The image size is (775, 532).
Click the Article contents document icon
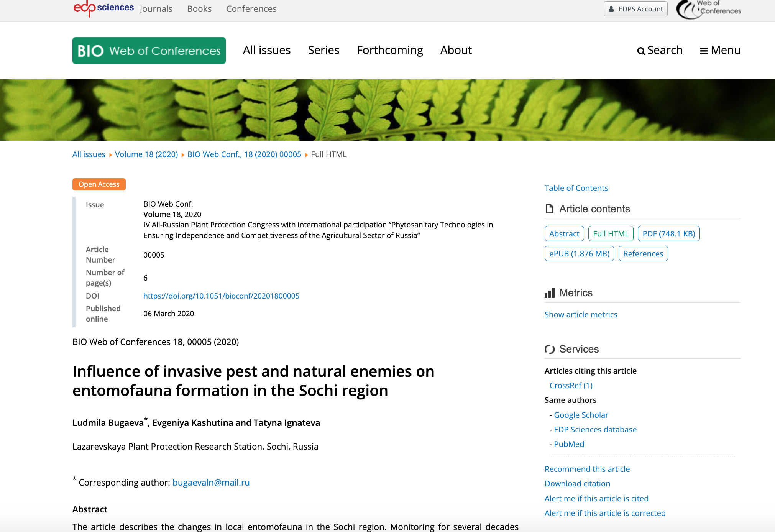(550, 209)
